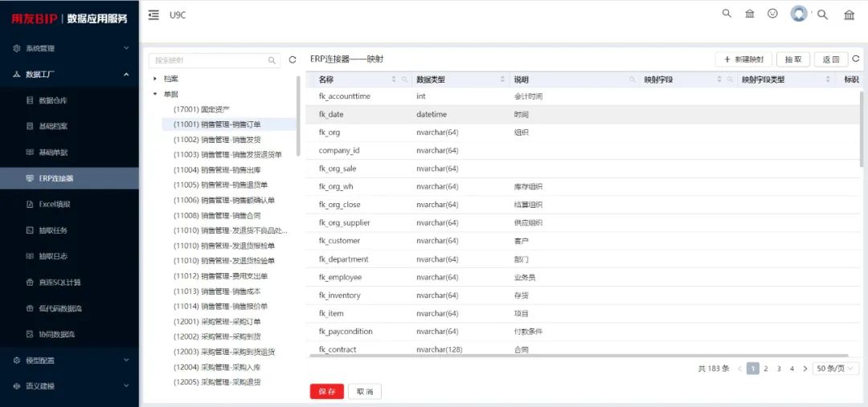Go to page 3 of the table

click(779, 368)
